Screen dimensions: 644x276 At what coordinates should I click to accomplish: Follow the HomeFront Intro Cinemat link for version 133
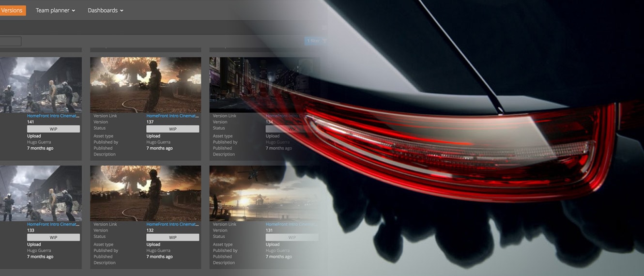click(53, 224)
